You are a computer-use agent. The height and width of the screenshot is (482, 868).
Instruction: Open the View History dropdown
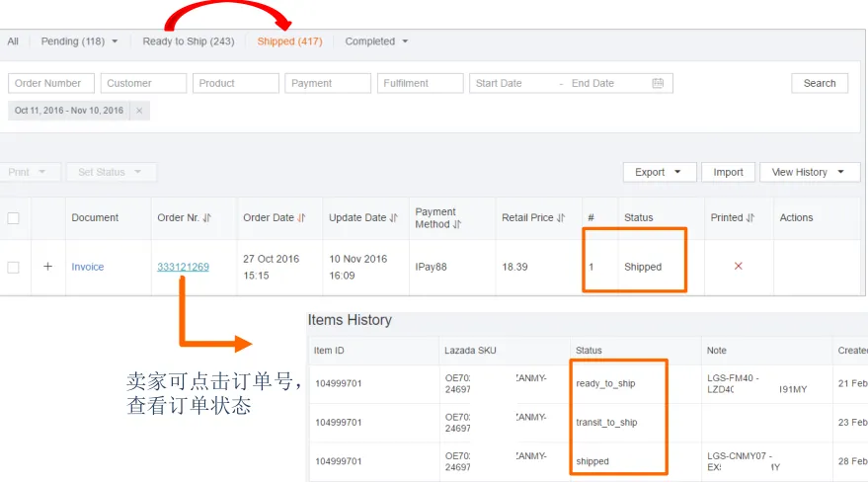click(x=810, y=172)
